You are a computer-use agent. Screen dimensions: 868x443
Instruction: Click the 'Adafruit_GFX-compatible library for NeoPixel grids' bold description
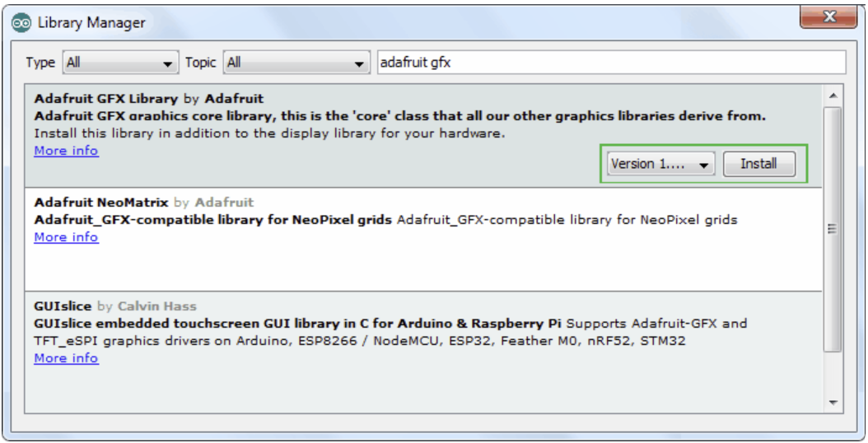tap(213, 220)
